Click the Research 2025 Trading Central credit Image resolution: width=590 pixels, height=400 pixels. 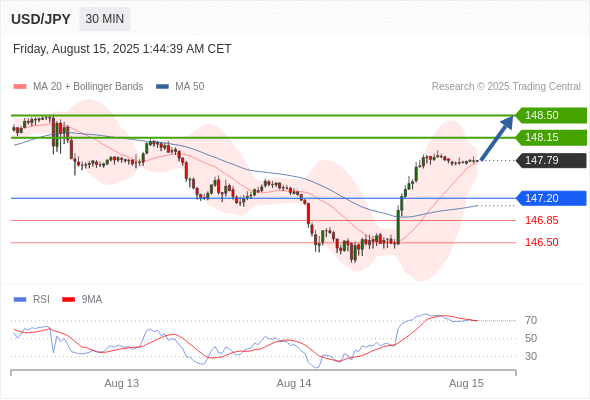click(506, 87)
